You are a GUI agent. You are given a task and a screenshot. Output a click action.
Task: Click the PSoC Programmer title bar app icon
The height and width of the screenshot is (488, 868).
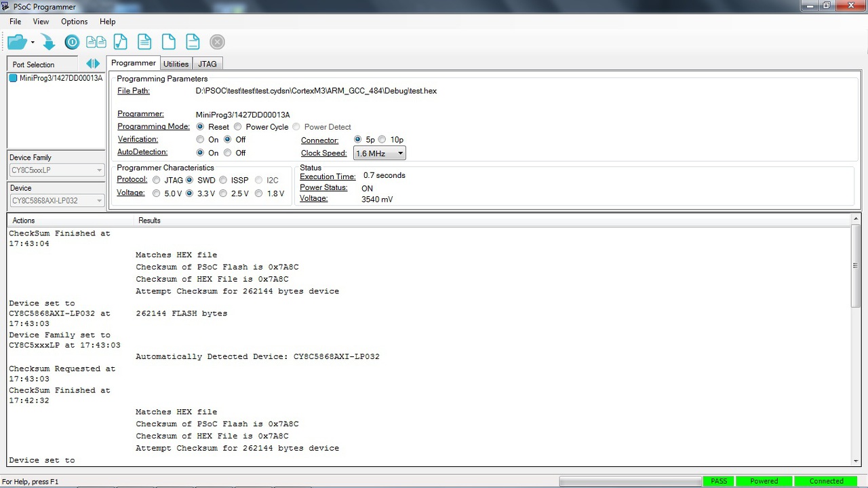coord(6,6)
